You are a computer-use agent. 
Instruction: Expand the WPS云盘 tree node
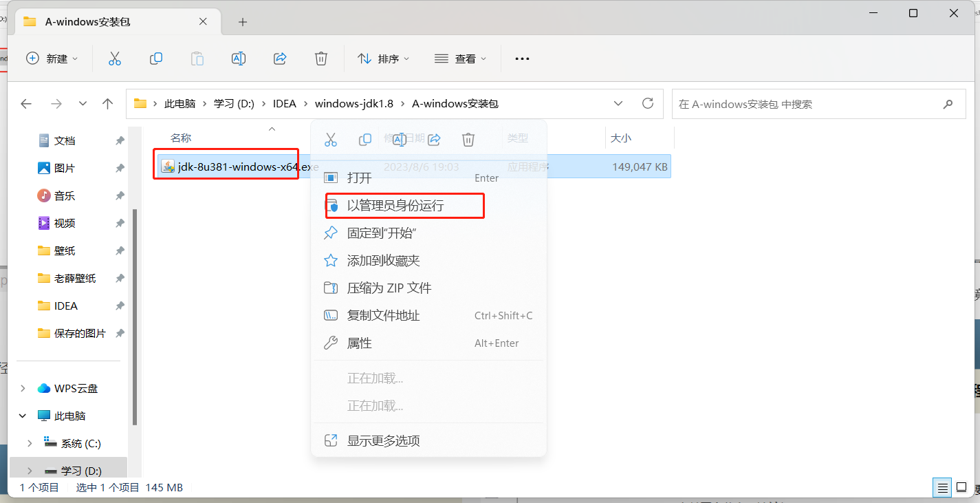[23, 389]
